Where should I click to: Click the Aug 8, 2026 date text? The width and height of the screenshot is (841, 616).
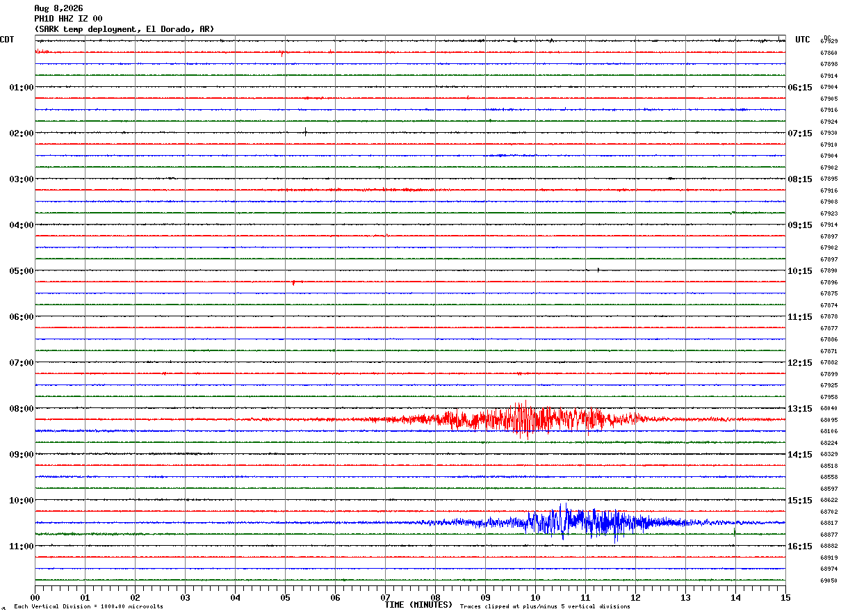coord(58,8)
